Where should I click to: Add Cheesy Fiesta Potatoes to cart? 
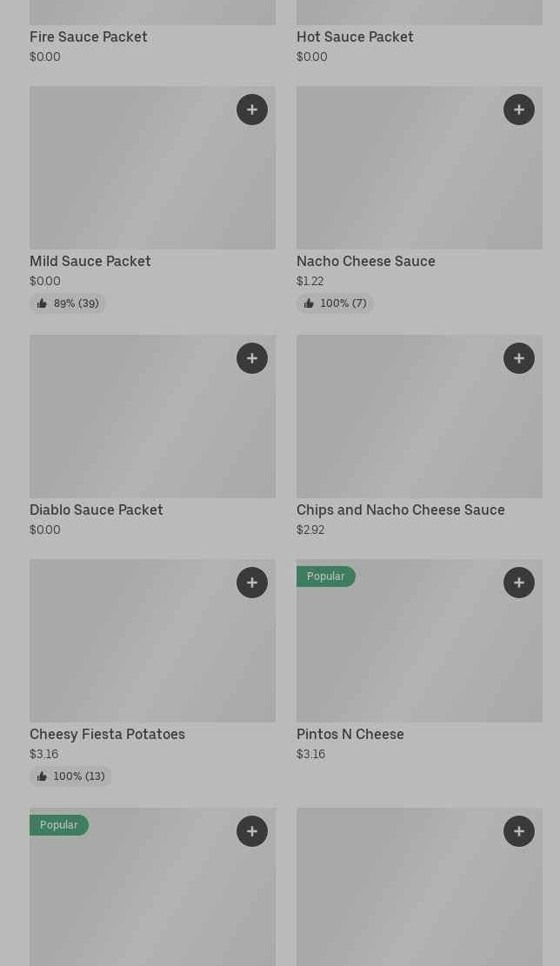coord(252,583)
